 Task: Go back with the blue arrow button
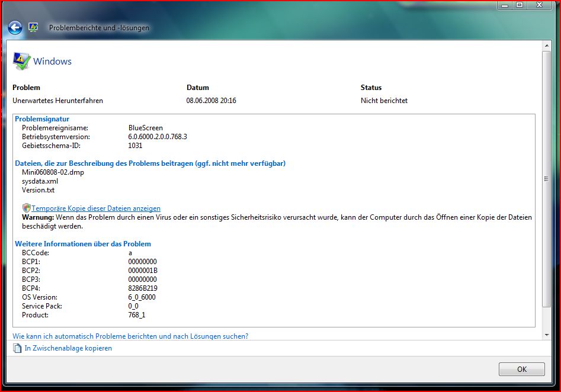pos(15,28)
